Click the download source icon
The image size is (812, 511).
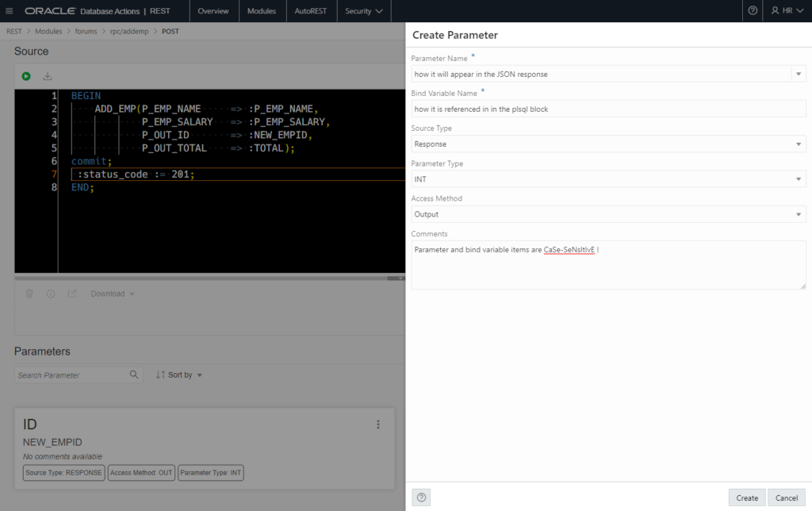pyautogui.click(x=48, y=76)
